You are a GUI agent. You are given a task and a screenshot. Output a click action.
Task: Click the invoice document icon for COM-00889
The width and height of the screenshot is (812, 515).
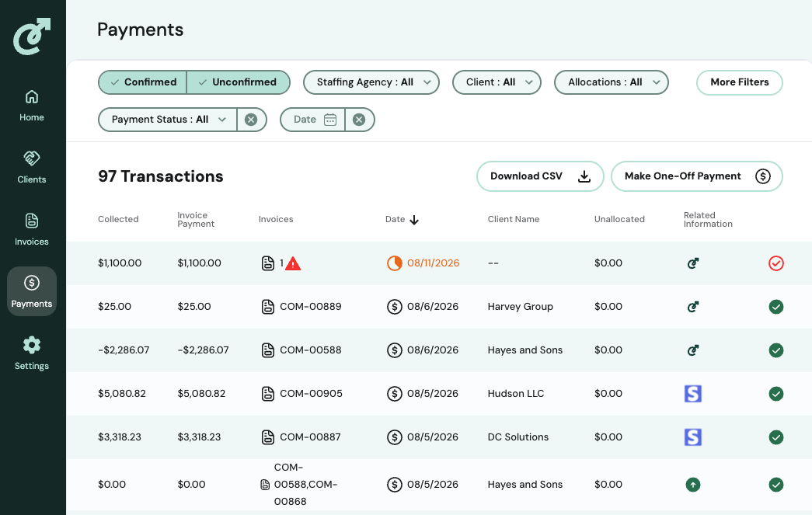tap(268, 307)
